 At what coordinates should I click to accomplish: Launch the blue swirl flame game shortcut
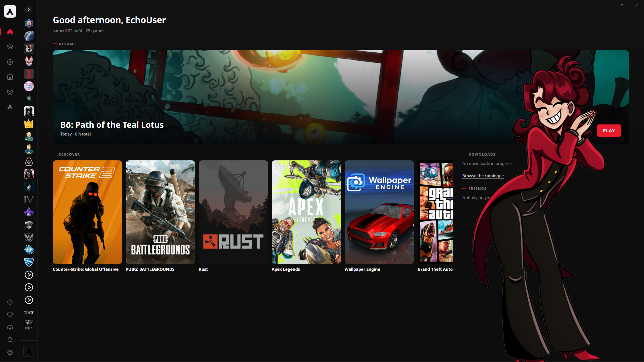[x=29, y=187]
